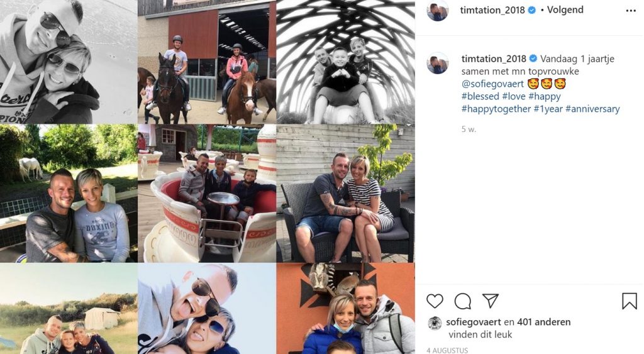
Task: Click the horse riding photo in collage
Action: [x=206, y=62]
